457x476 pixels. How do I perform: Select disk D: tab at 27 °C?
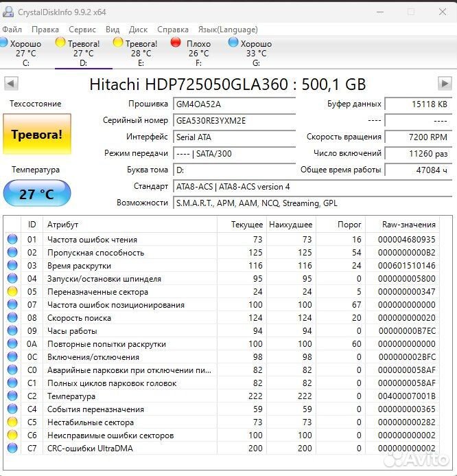click(x=84, y=53)
